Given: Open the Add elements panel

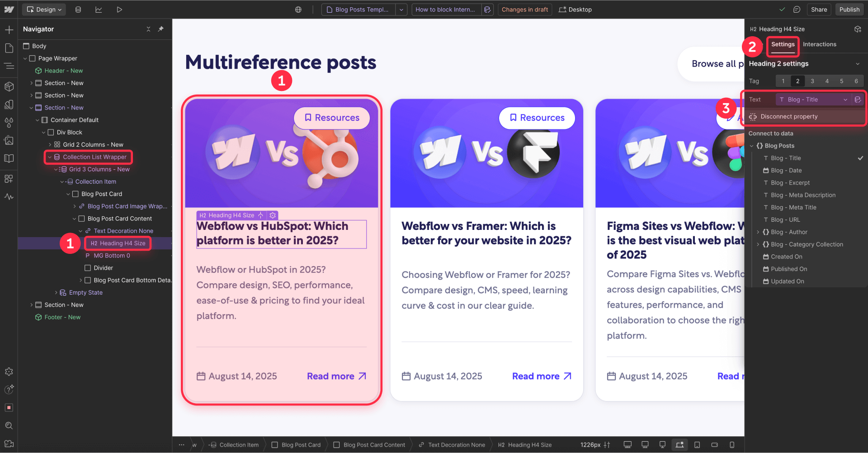Looking at the screenshot, I should (x=9, y=30).
